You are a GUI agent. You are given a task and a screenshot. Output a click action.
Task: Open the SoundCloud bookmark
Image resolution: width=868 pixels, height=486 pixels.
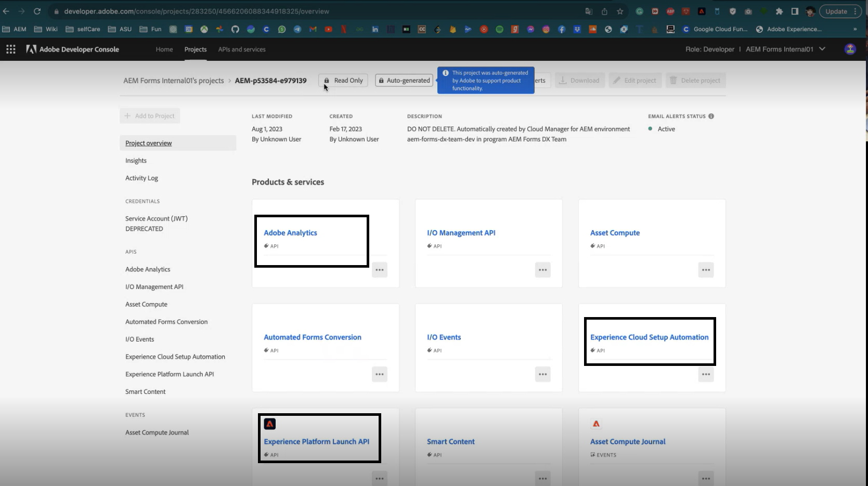click(x=593, y=29)
